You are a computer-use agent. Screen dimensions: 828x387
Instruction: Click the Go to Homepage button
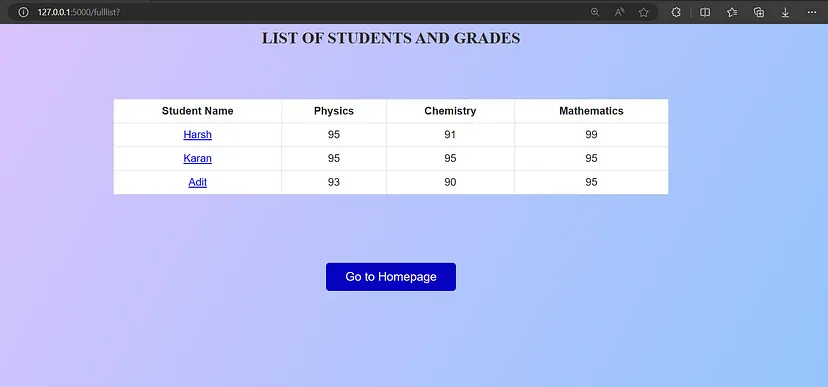point(391,277)
